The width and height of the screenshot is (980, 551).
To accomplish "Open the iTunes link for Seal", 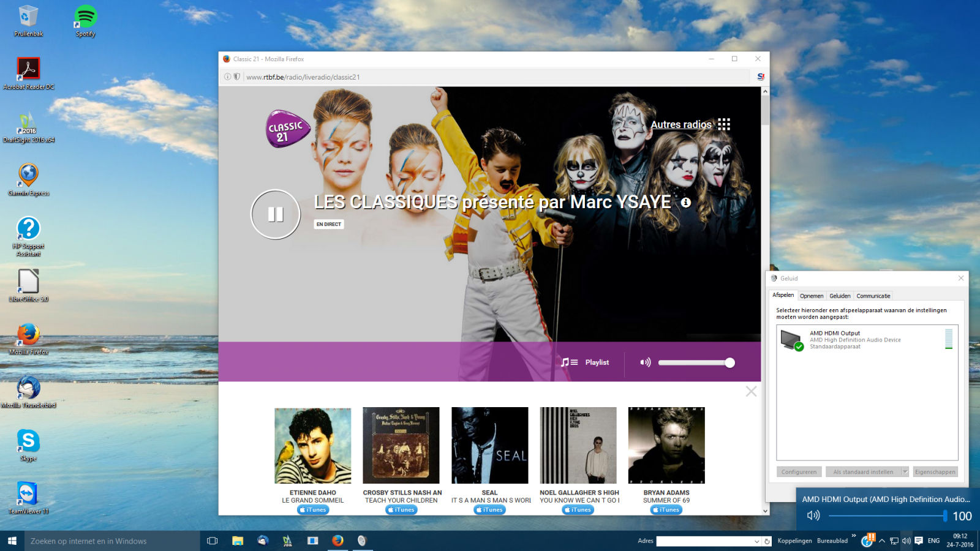I will pyautogui.click(x=490, y=509).
